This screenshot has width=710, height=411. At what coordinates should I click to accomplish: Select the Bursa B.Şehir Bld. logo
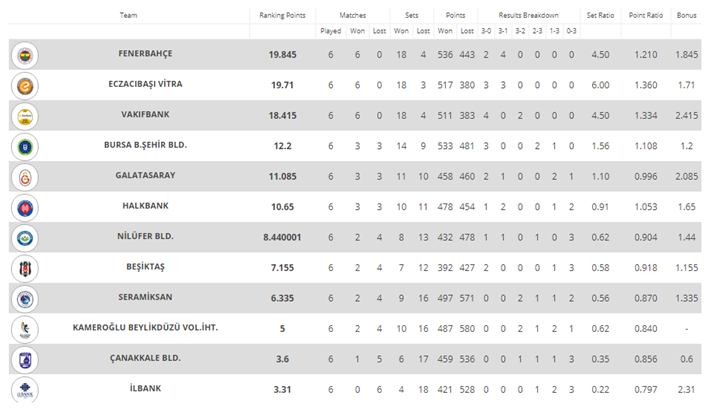click(x=25, y=147)
